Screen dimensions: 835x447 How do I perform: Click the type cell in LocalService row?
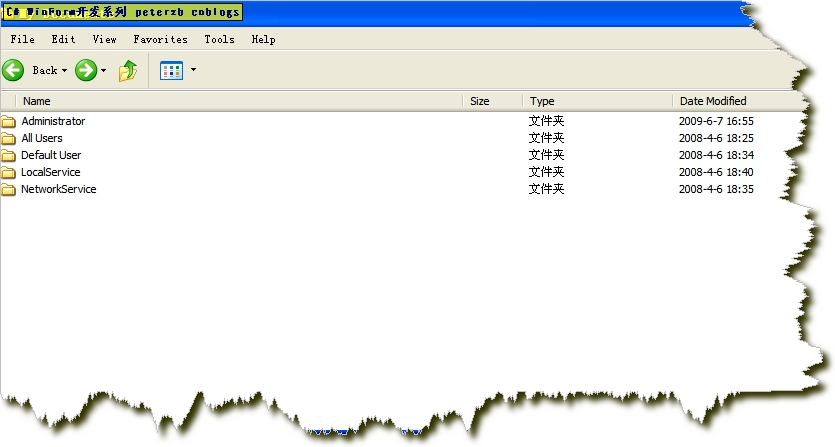pyautogui.click(x=546, y=172)
